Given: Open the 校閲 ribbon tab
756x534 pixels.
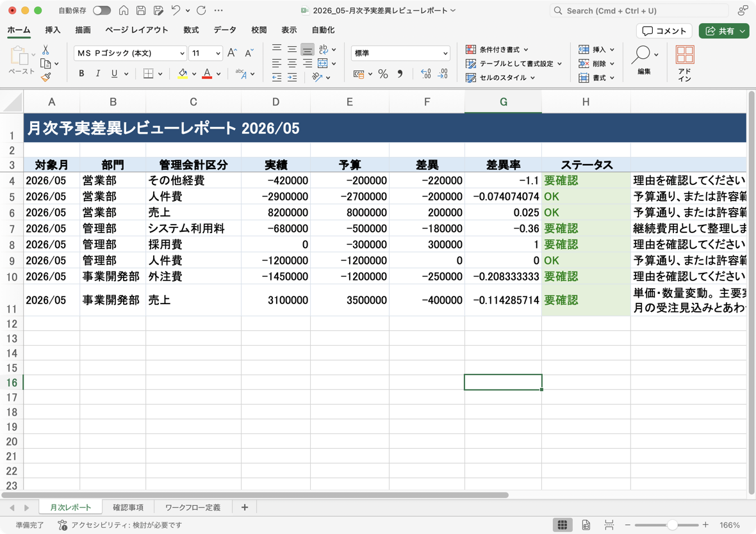Looking at the screenshot, I should click(259, 30).
